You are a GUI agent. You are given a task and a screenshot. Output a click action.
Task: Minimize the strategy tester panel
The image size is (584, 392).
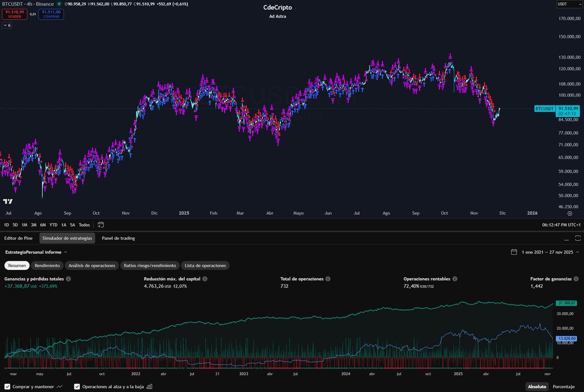pos(566,238)
